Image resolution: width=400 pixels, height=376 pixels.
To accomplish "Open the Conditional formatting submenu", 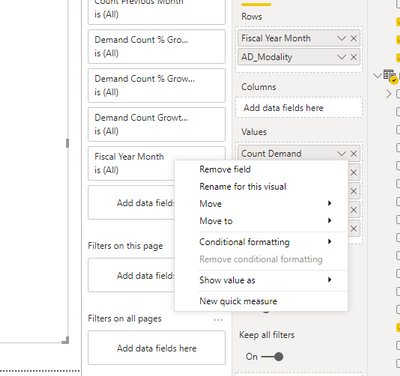I will [x=261, y=242].
